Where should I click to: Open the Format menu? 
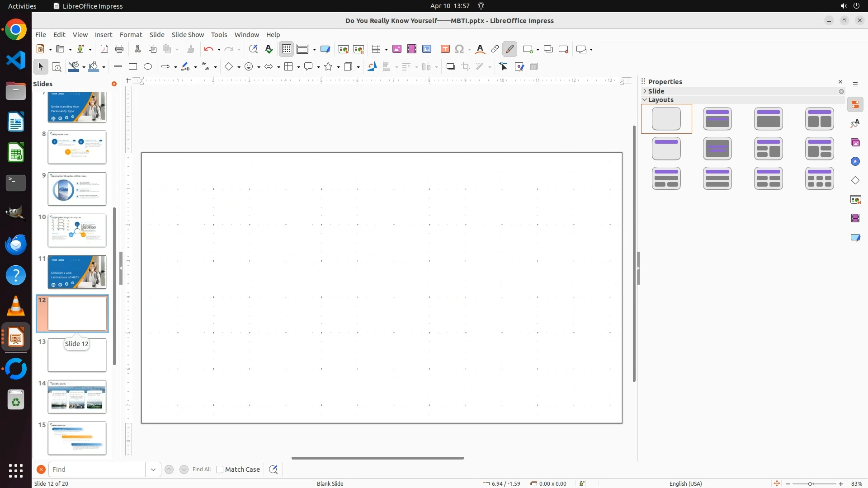[131, 35]
